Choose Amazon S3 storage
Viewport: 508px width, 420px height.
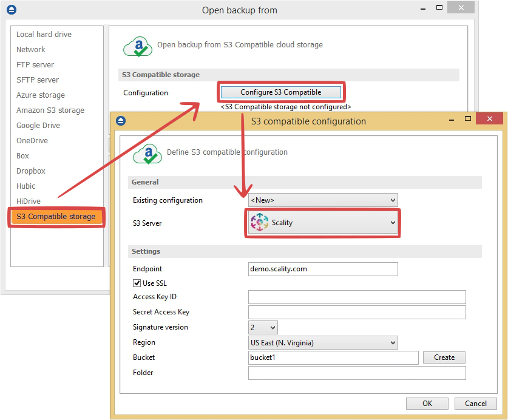50,110
